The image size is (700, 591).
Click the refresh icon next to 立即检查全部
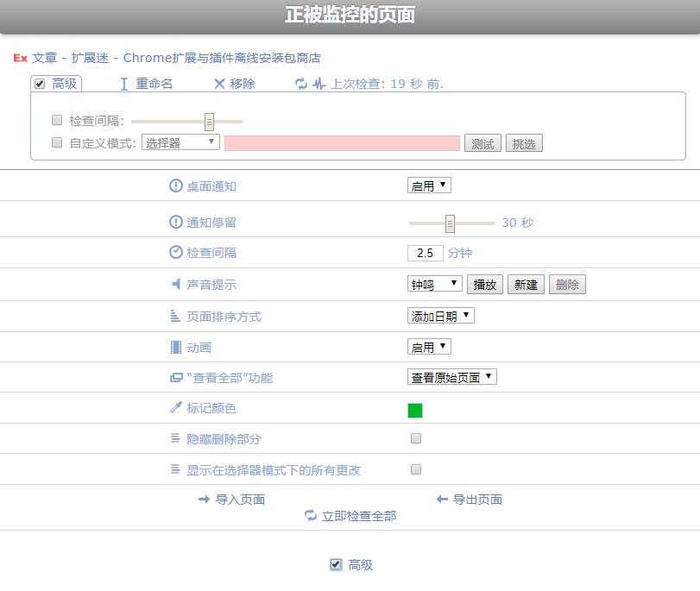tap(307, 516)
